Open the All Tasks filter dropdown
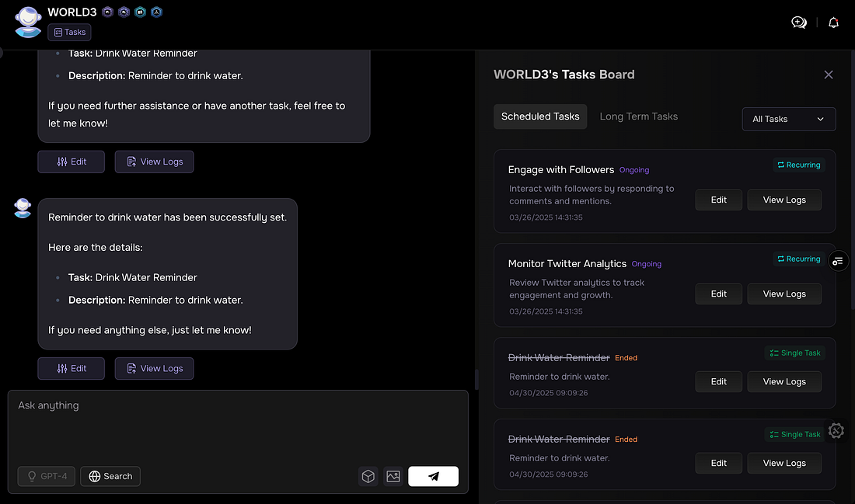The width and height of the screenshot is (855, 504). 788,119
